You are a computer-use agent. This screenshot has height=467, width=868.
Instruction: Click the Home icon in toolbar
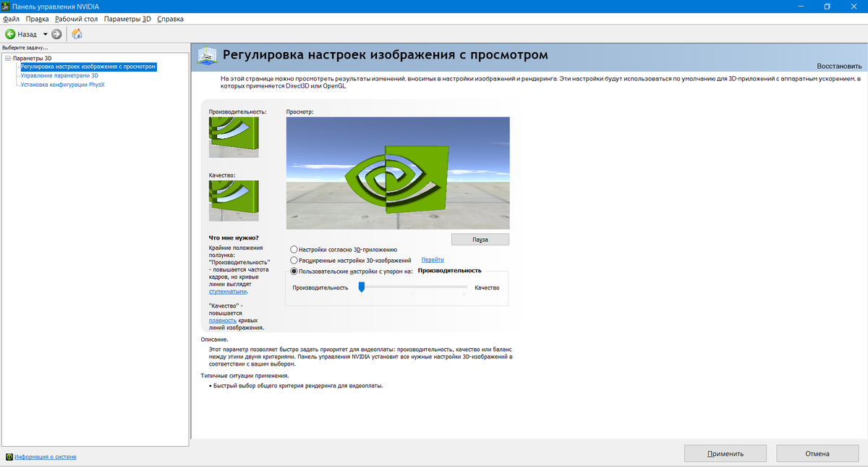[77, 34]
